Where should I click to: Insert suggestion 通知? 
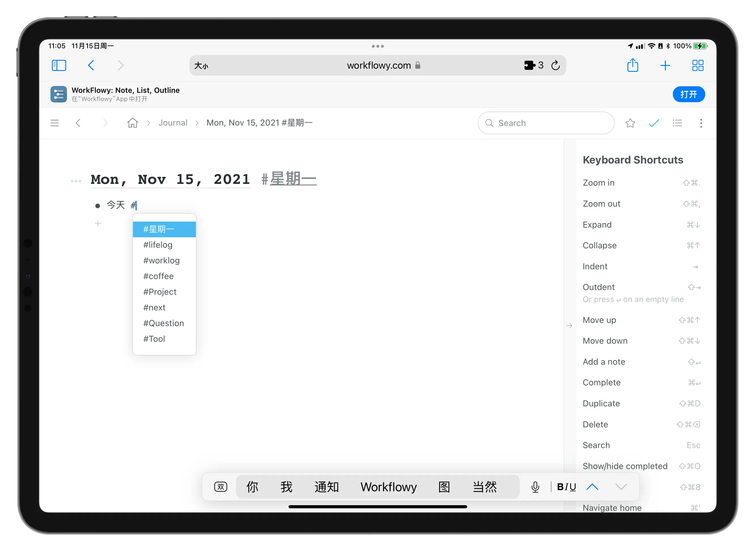point(327,487)
